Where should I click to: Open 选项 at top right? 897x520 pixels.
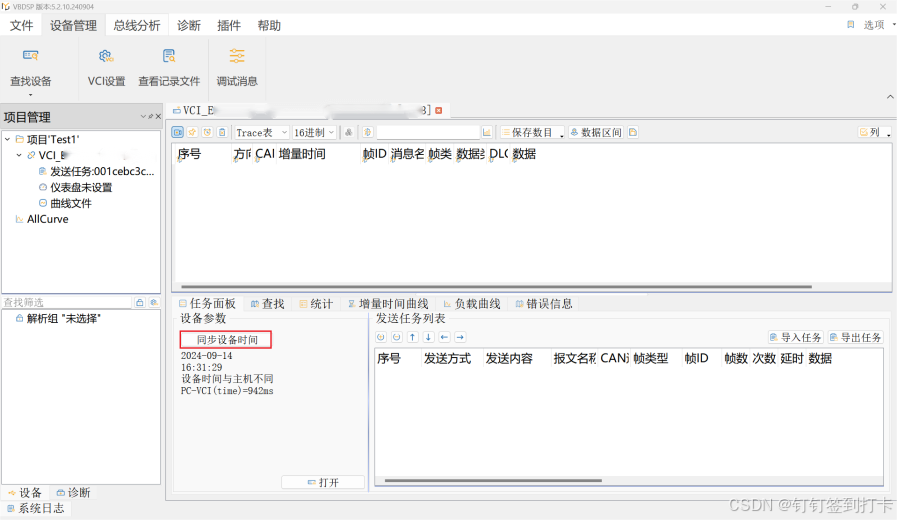pos(874,25)
